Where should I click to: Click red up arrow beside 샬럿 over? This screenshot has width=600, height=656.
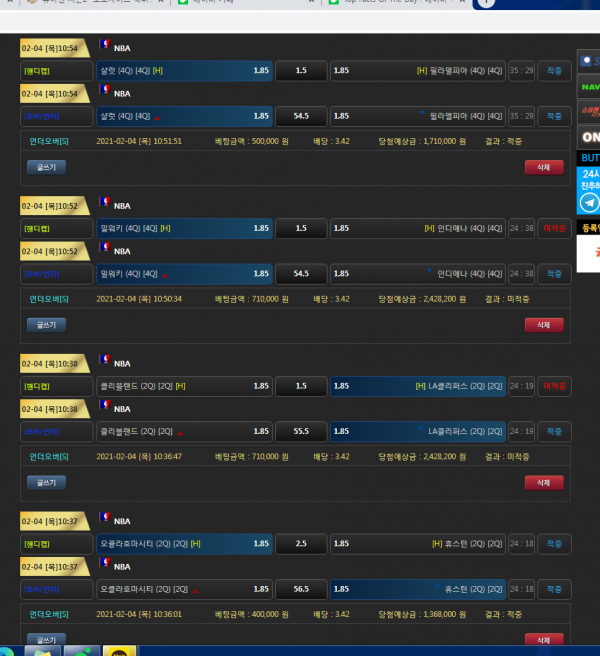[157, 117]
